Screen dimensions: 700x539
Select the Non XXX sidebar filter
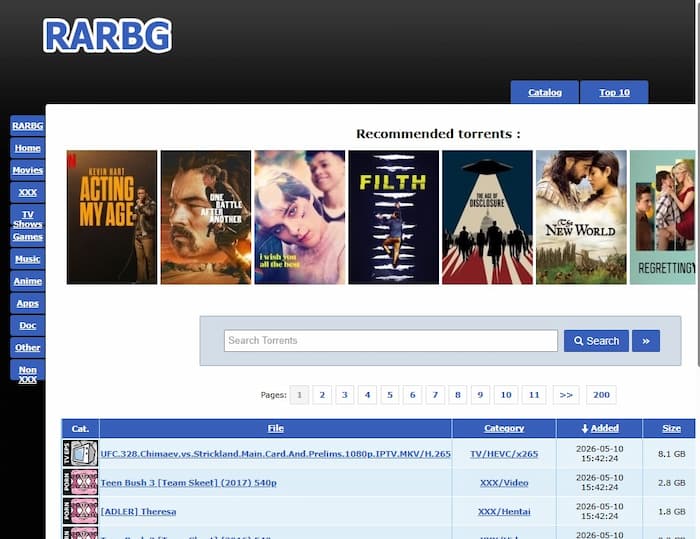pyautogui.click(x=28, y=374)
